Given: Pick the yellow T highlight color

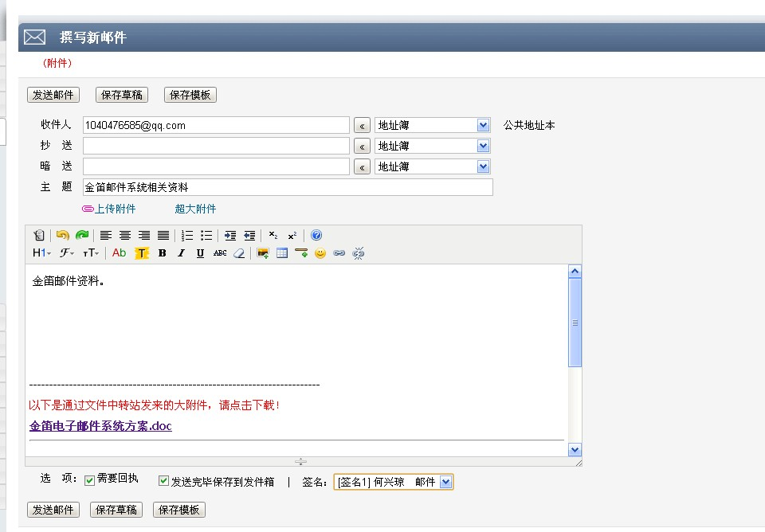Looking at the screenshot, I should point(142,253).
